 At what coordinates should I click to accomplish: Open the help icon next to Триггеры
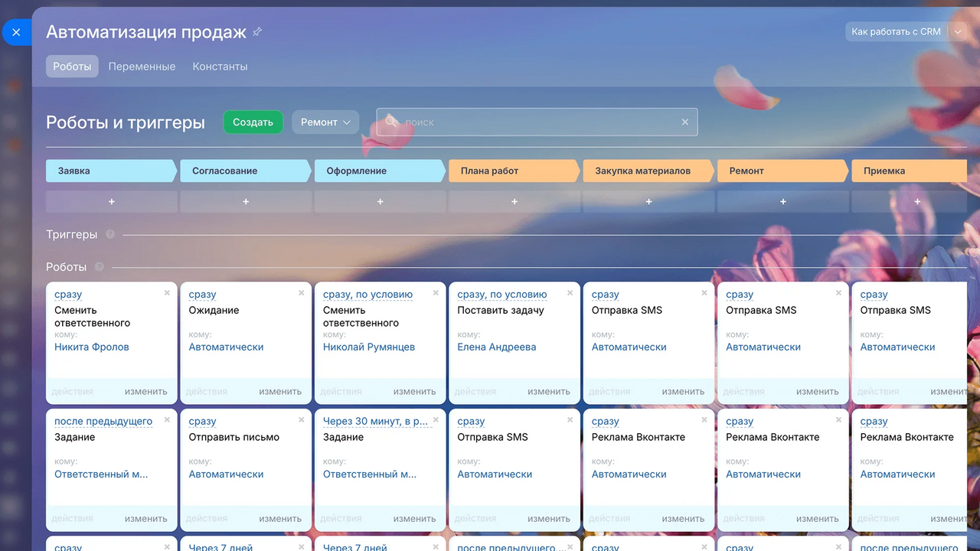click(110, 234)
